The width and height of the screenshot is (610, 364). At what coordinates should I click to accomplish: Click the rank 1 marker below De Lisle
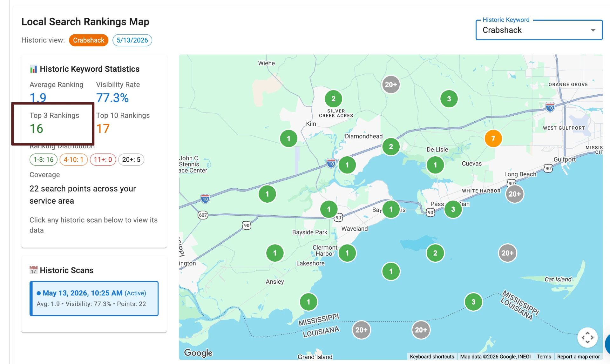[435, 165]
